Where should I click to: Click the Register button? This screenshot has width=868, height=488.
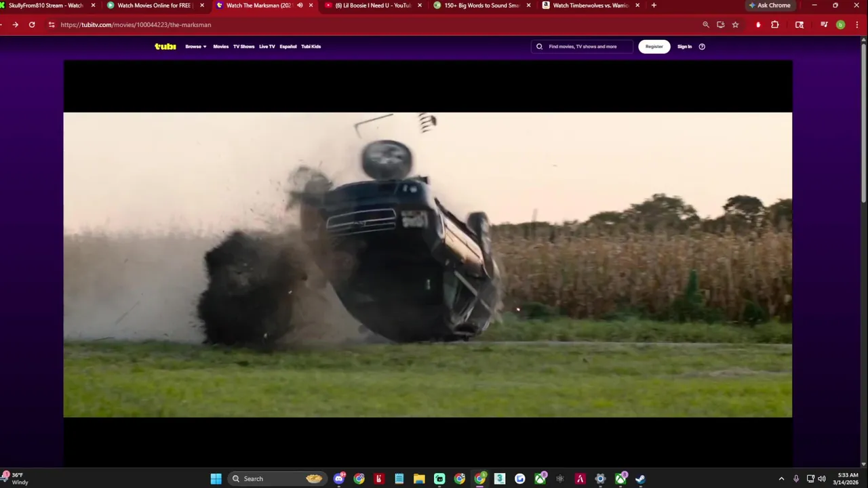[x=654, y=47]
